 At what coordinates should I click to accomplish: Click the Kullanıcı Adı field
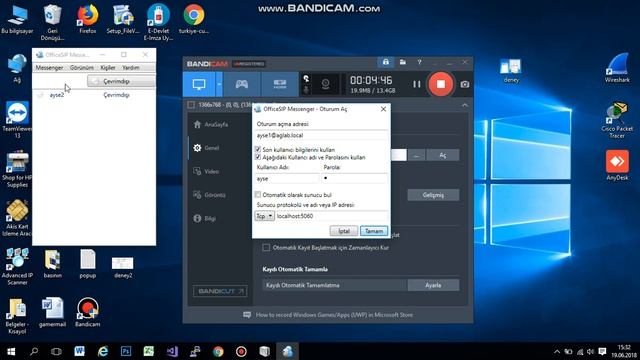287,178
